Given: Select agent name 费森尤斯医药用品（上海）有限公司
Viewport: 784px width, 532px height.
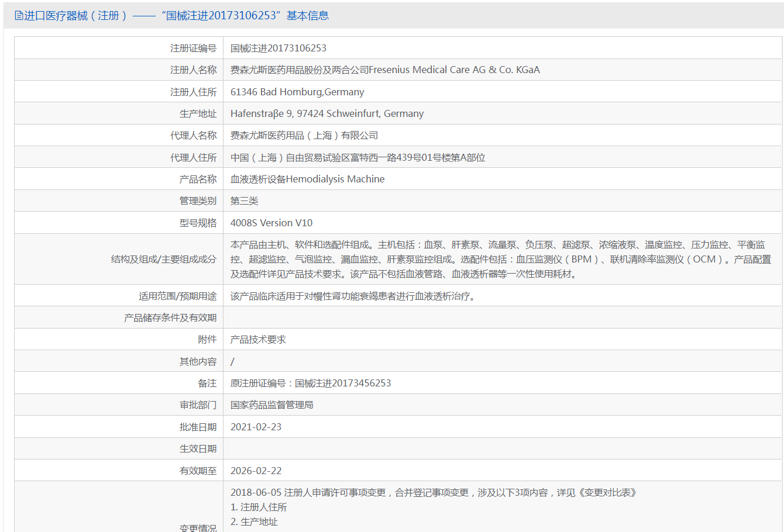Looking at the screenshot, I should (x=304, y=135).
